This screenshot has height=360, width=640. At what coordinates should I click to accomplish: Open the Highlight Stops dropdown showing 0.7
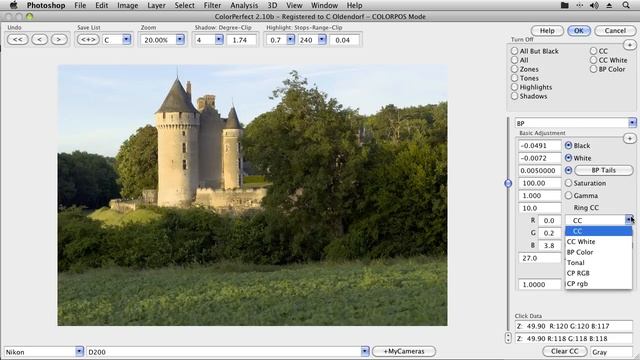[x=291, y=40]
